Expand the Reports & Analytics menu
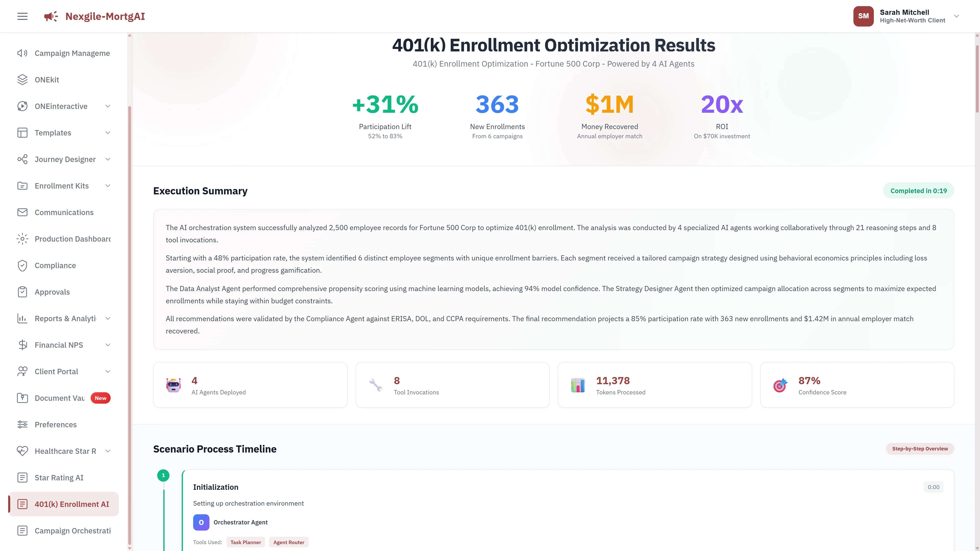This screenshot has height=551, width=980. click(108, 318)
